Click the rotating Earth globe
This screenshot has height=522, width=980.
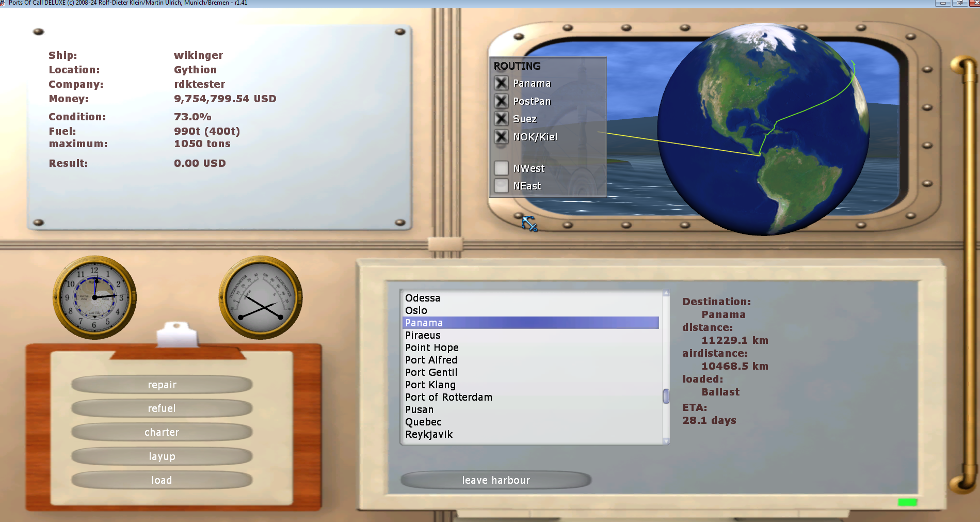763,130
